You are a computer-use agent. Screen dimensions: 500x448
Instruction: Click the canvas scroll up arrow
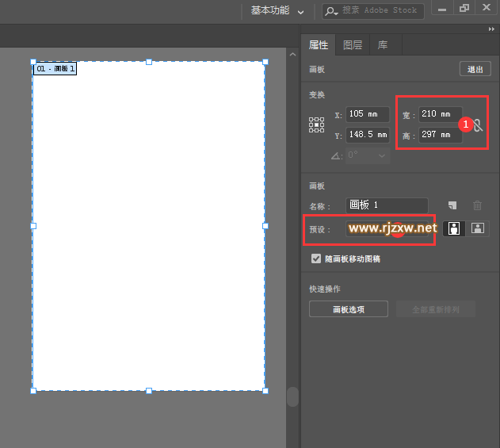pyautogui.click(x=292, y=55)
